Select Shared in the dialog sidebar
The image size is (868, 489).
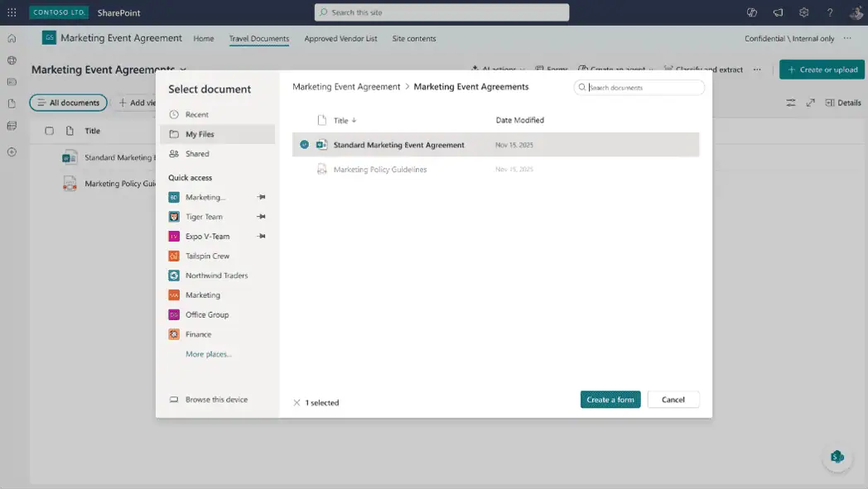217,154
